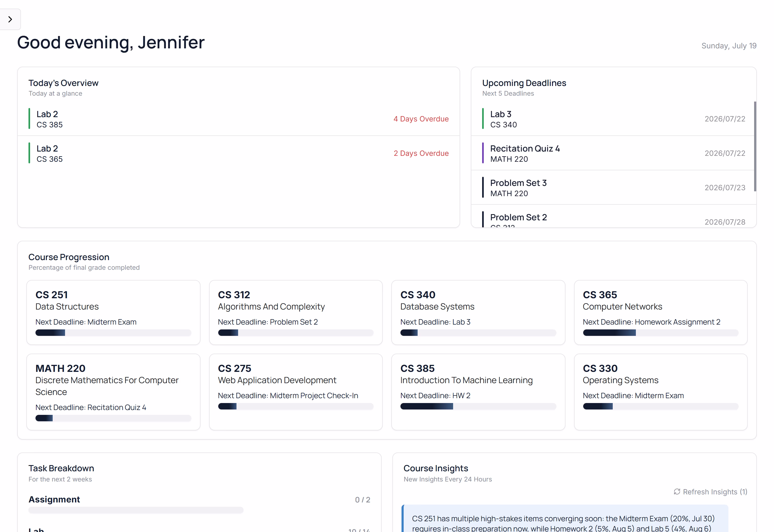Screen dimensions: 774x532
Task: Open the CS 312 Algorithms And Complexity card
Action: tap(296, 312)
